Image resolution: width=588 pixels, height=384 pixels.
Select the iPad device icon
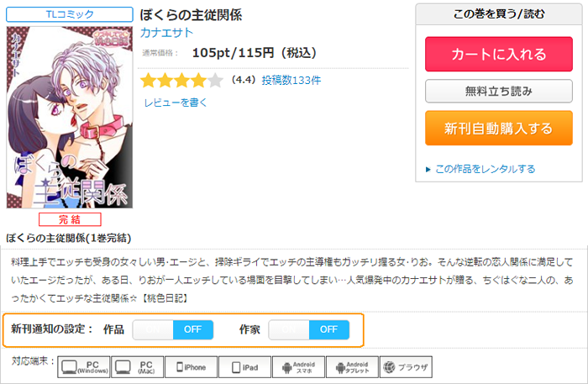pyautogui.click(x=244, y=367)
